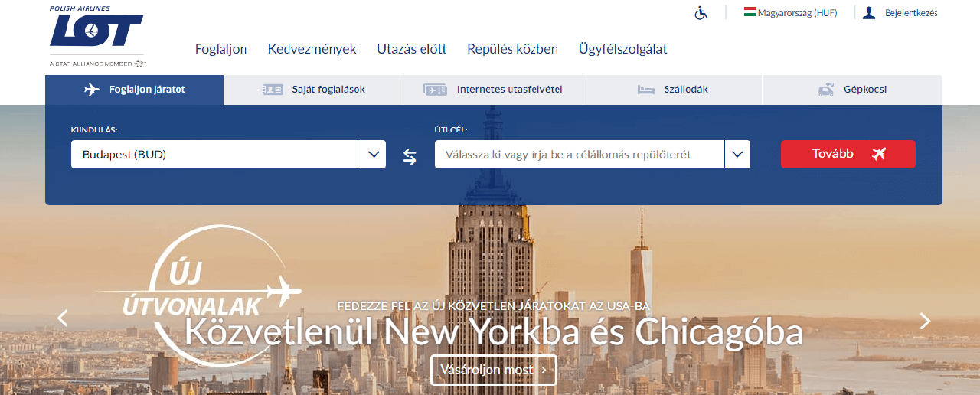Expand the Kiindulás departure airport dropdown

tap(373, 155)
